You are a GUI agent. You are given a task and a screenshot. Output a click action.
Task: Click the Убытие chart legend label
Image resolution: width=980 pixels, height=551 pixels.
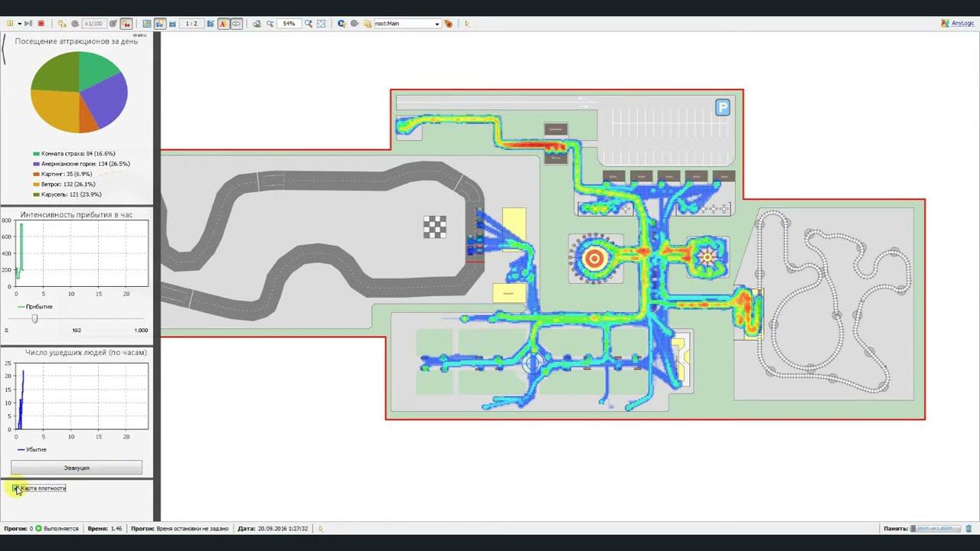36,449
